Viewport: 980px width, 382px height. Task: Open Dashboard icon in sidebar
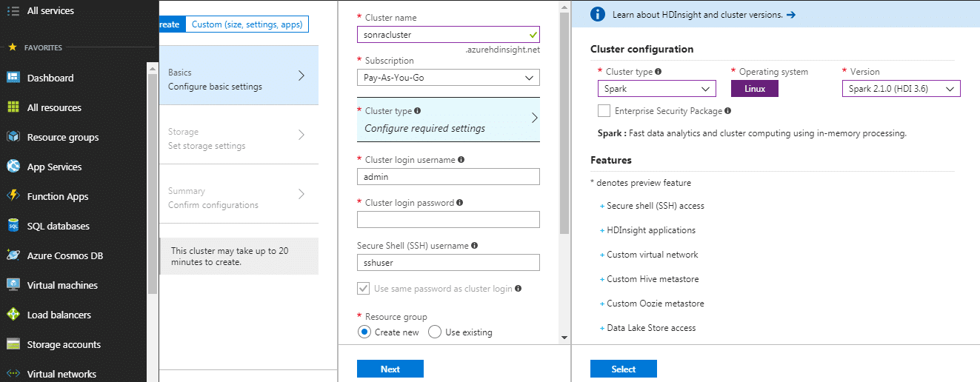pyautogui.click(x=13, y=78)
